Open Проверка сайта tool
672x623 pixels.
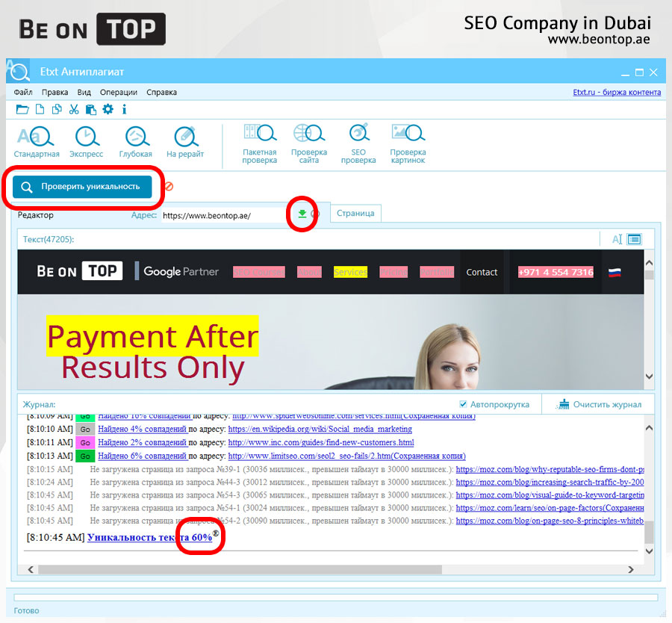[309, 144]
